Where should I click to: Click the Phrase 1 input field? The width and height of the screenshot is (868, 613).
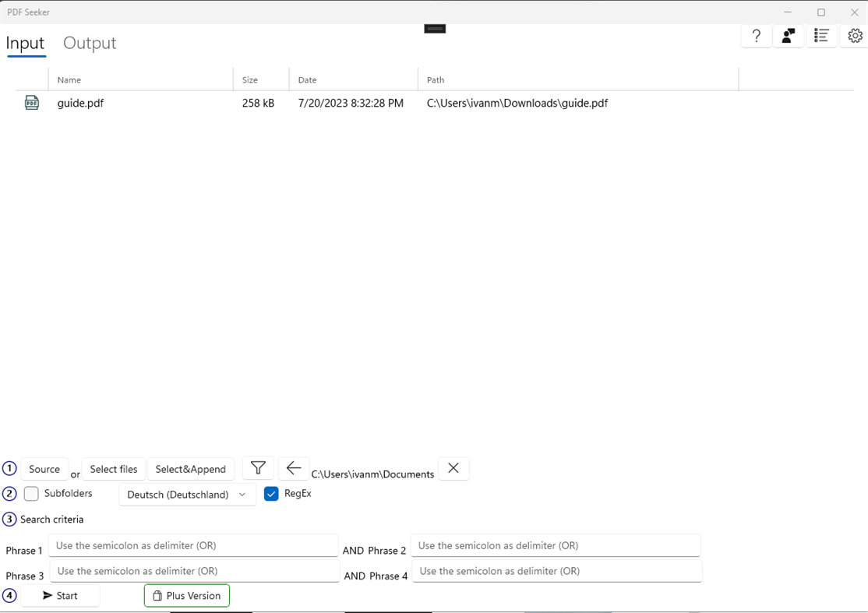193,545
